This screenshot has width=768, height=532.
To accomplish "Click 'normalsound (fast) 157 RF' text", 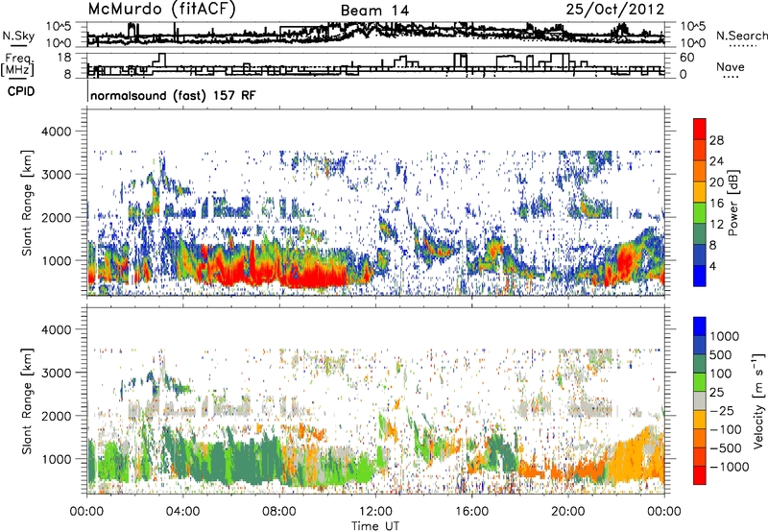I will tap(173, 95).
